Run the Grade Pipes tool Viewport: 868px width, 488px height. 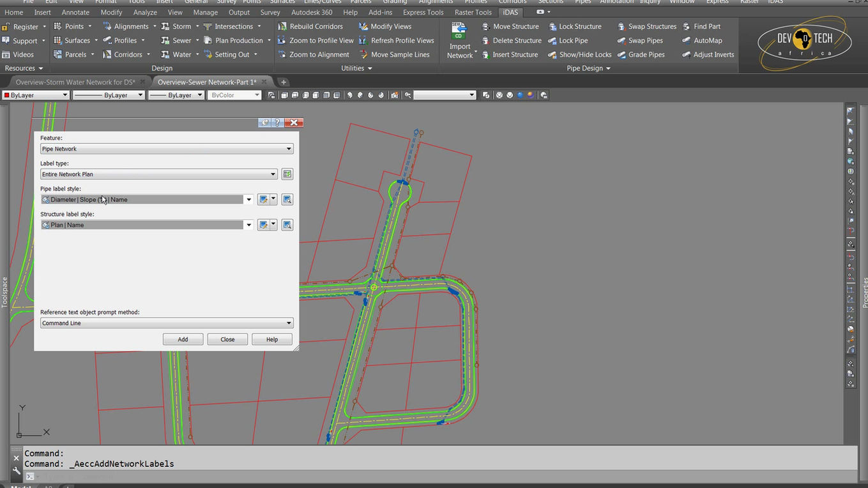[641, 54]
